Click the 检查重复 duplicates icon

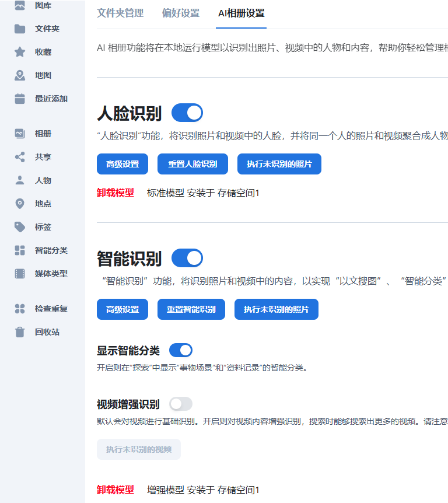click(x=20, y=309)
